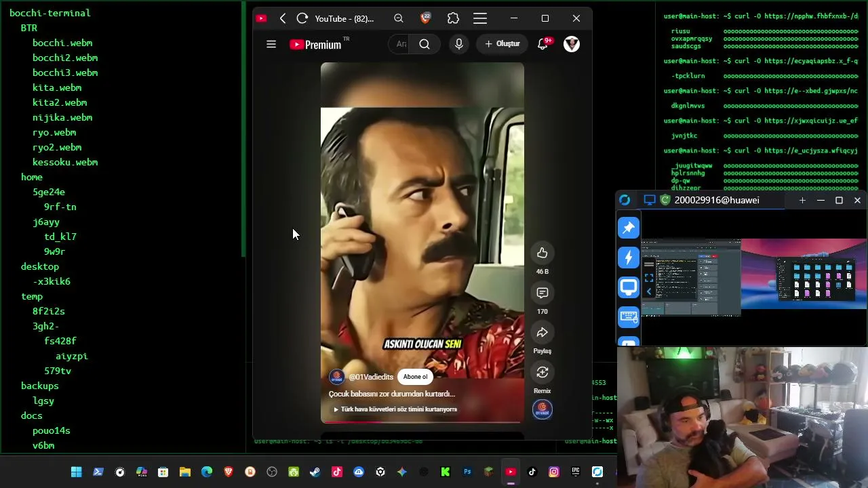
Task: Open the Short's comments
Action: coord(542,293)
